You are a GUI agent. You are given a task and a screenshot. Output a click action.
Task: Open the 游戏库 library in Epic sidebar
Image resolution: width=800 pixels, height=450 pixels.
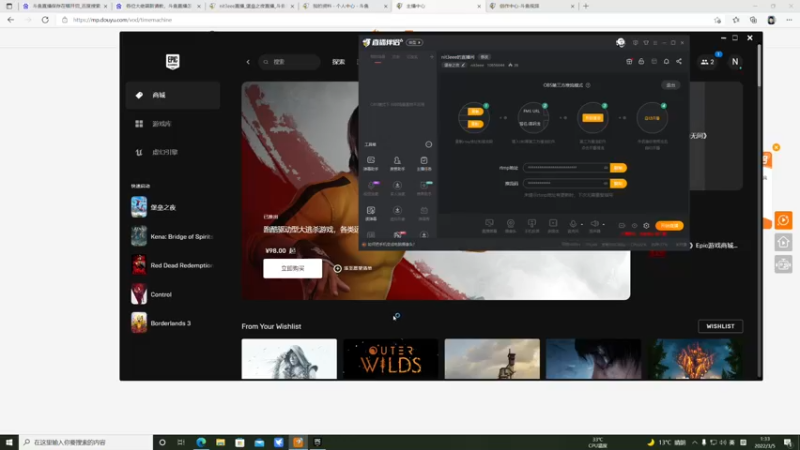tap(172, 123)
